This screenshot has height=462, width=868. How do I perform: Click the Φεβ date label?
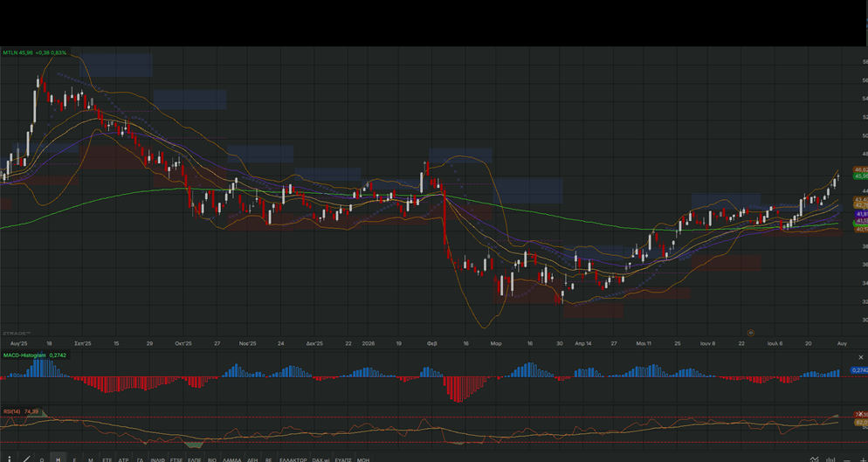pos(431,343)
